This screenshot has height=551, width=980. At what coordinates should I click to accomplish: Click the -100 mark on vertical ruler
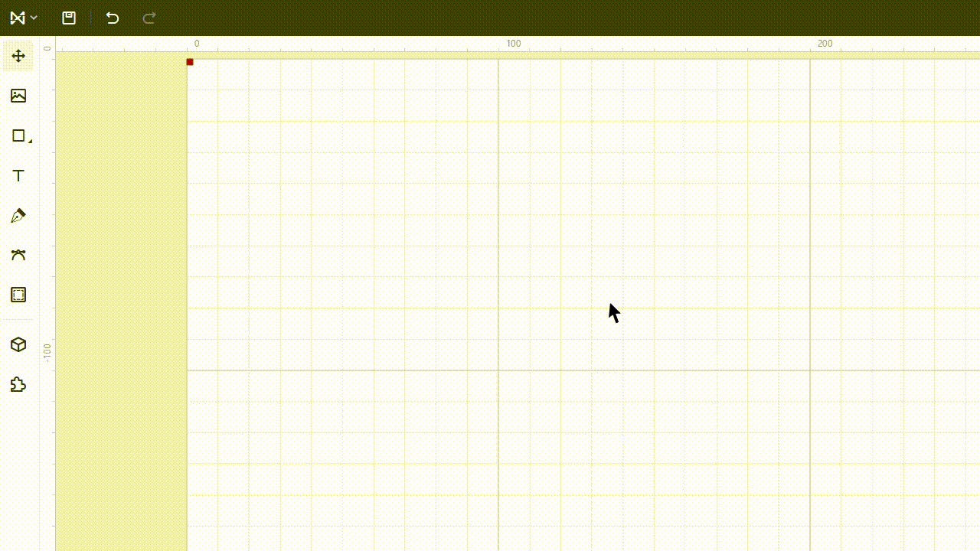click(x=47, y=352)
